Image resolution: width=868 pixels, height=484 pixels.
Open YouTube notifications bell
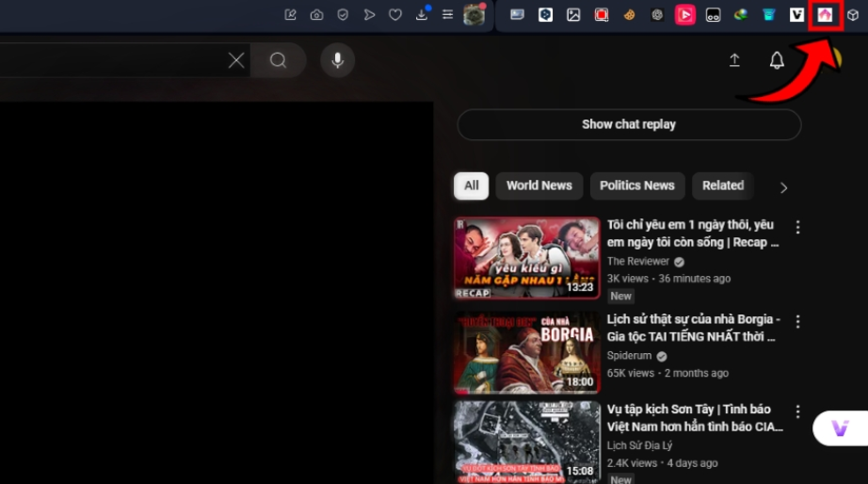click(x=777, y=60)
